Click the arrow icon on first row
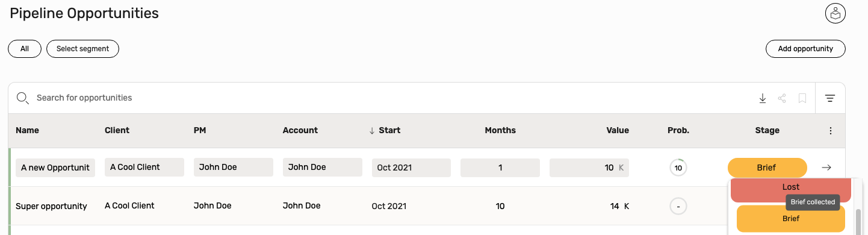Screen dimensions: 868x235 click(826, 168)
